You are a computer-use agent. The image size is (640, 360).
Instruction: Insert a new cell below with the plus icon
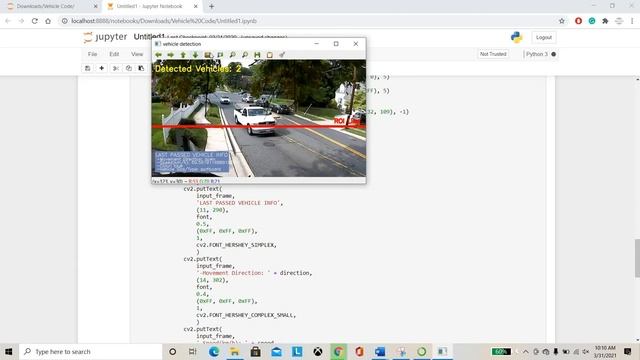tap(102, 68)
